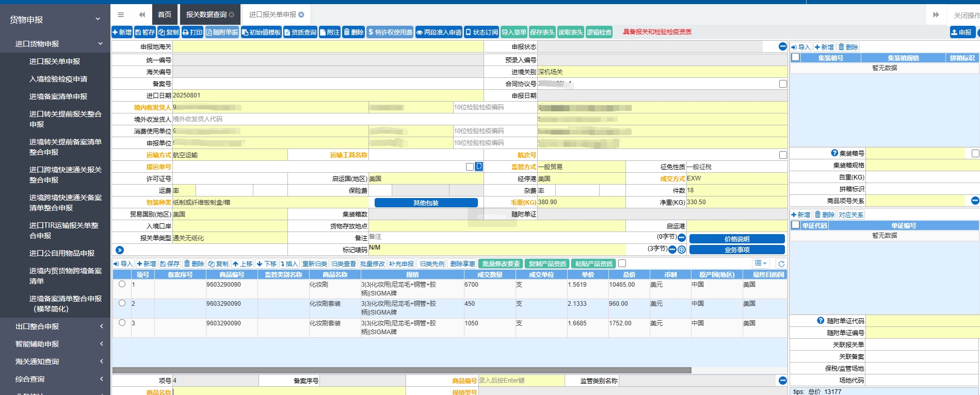980x395 pixels.
Task: Open 两段准入申请 with the eye icon
Action: (x=439, y=32)
